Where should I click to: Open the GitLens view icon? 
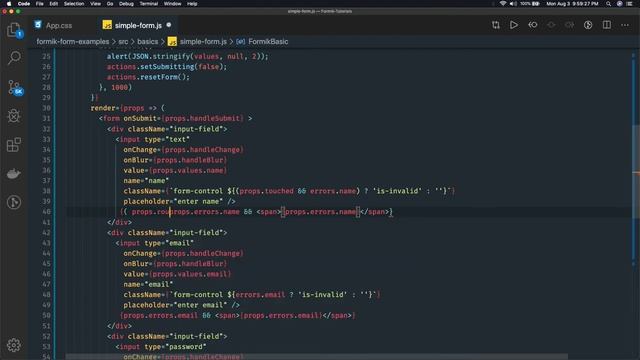[x=14, y=202]
